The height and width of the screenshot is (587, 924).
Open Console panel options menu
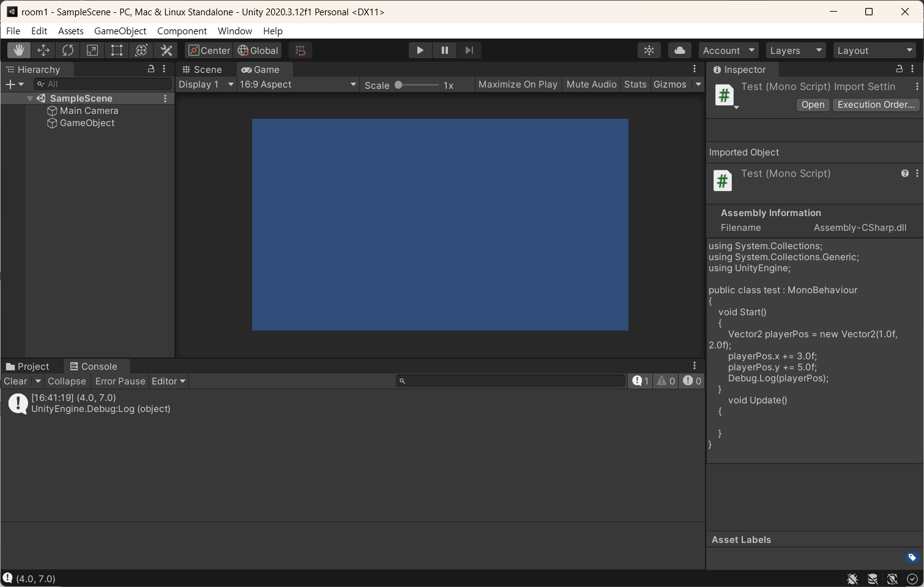click(695, 366)
